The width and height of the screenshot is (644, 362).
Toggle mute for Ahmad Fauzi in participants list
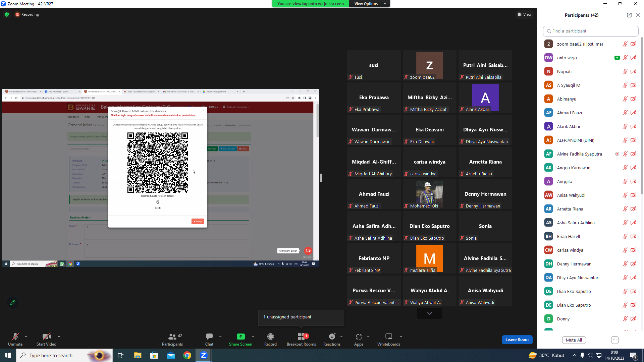(x=625, y=113)
